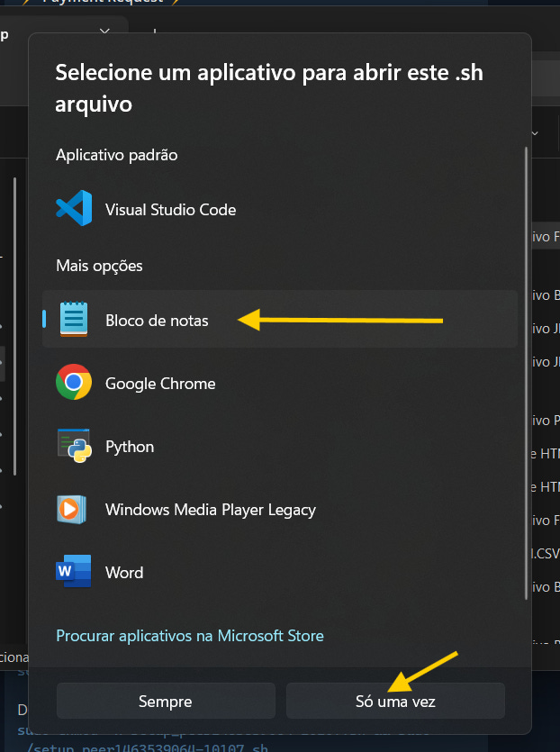Image resolution: width=560 pixels, height=752 pixels.
Task: Pick Google Chrome to open the file
Action: click(x=280, y=382)
